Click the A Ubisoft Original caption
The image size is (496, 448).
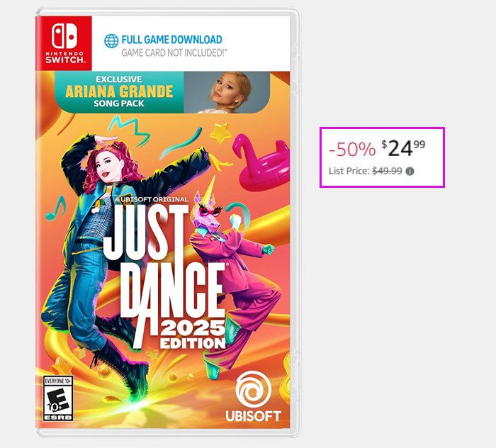click(152, 199)
